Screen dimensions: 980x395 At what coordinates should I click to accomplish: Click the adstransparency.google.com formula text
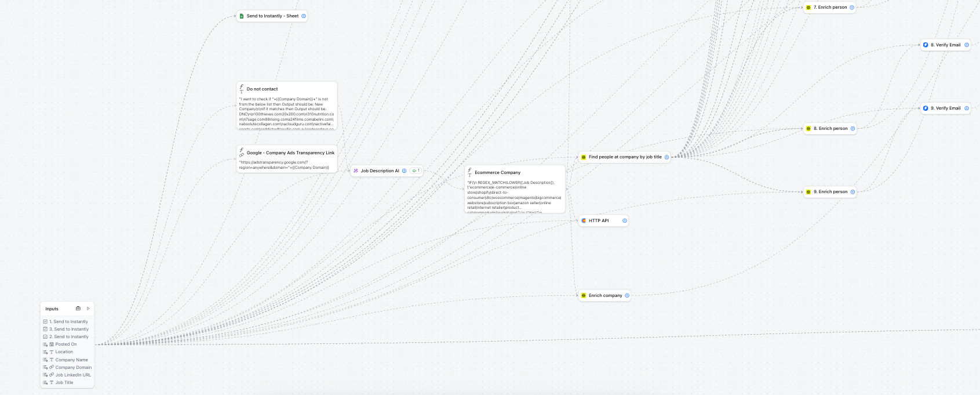[x=284, y=165]
